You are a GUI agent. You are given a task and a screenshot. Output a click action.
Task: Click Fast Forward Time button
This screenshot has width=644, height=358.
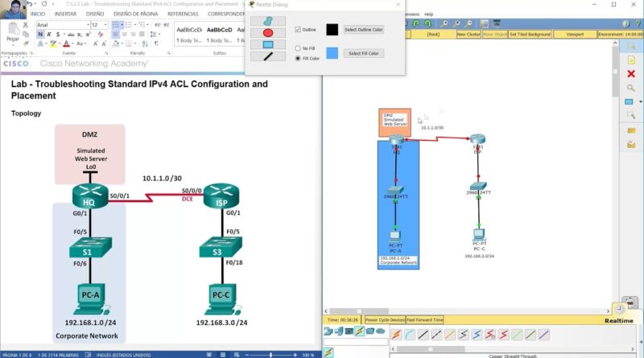(425, 320)
